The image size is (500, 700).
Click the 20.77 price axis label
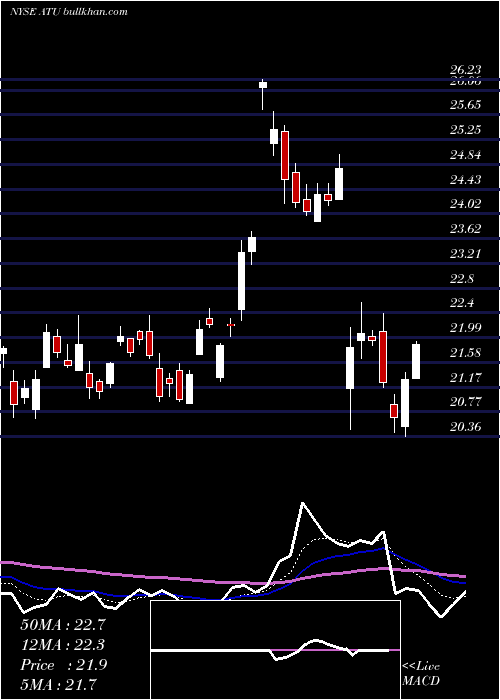point(465,402)
